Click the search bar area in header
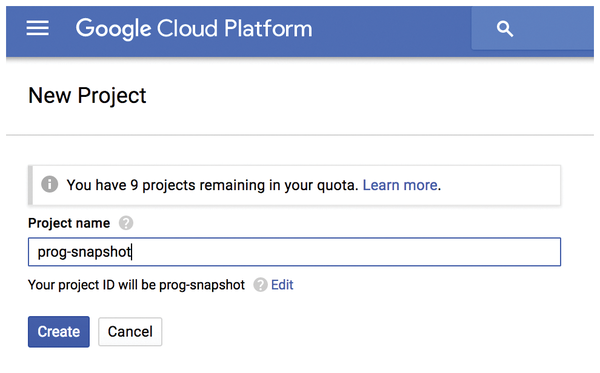This screenshot has width=600, height=373. pyautogui.click(x=532, y=28)
